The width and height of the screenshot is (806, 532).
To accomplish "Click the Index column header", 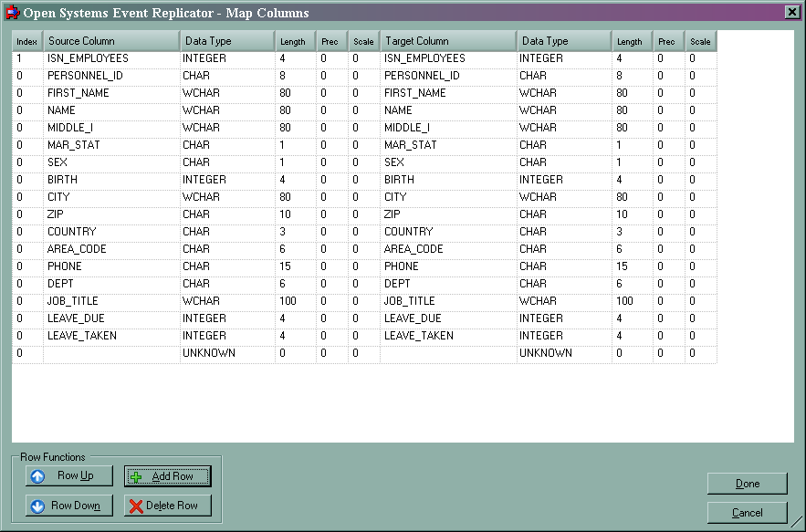I will [26, 41].
